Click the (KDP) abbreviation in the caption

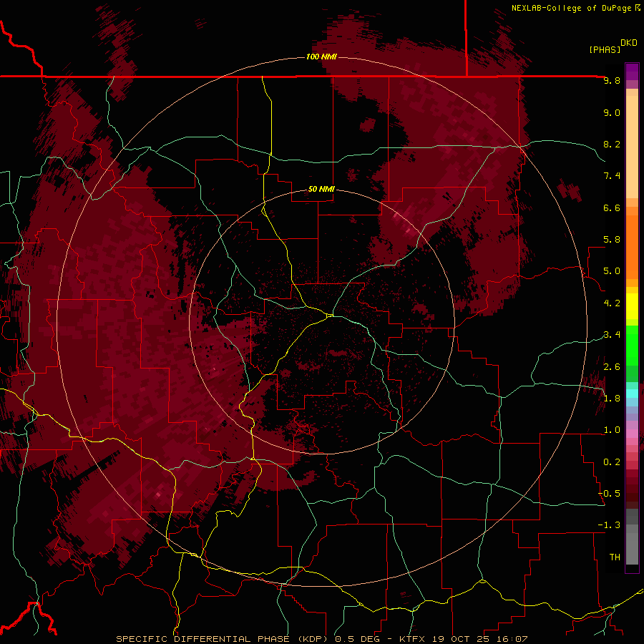tap(314, 639)
